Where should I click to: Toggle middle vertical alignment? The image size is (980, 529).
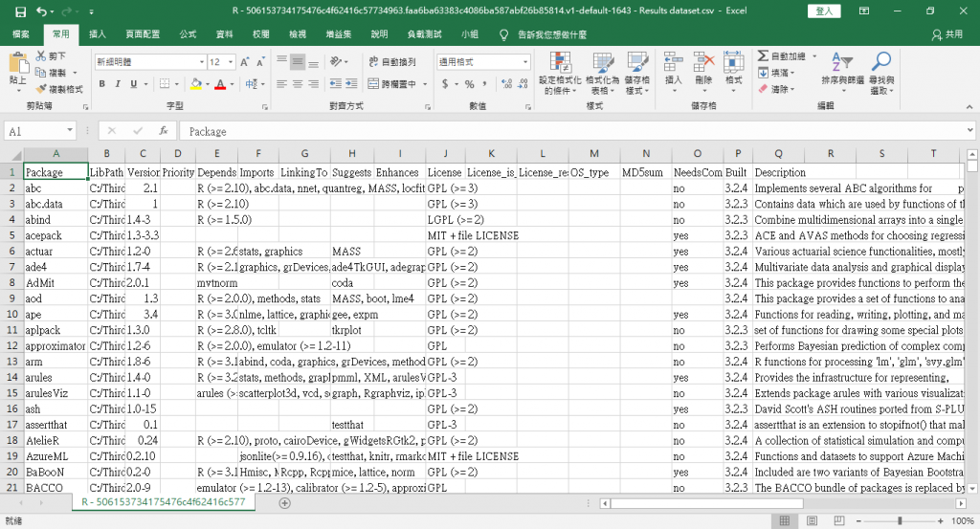pyautogui.click(x=298, y=61)
